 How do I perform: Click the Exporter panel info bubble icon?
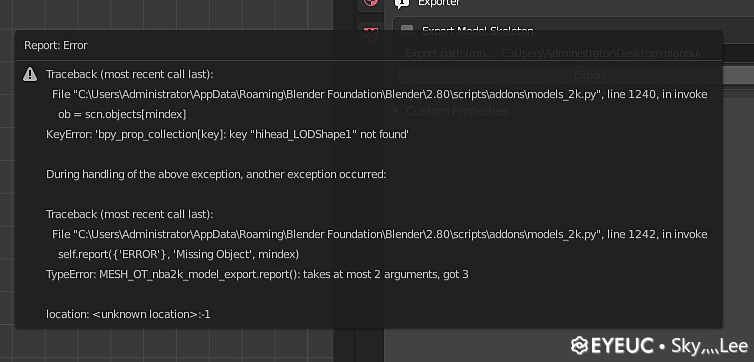402,3
